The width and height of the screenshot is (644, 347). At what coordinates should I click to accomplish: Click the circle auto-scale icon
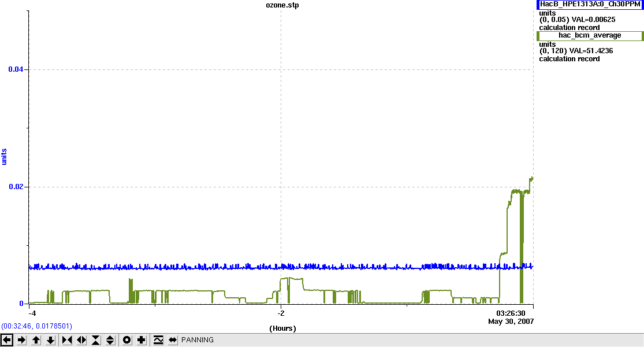point(127,340)
